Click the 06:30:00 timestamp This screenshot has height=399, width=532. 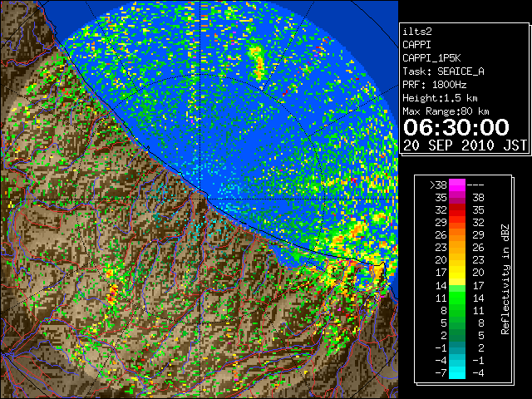456,127
